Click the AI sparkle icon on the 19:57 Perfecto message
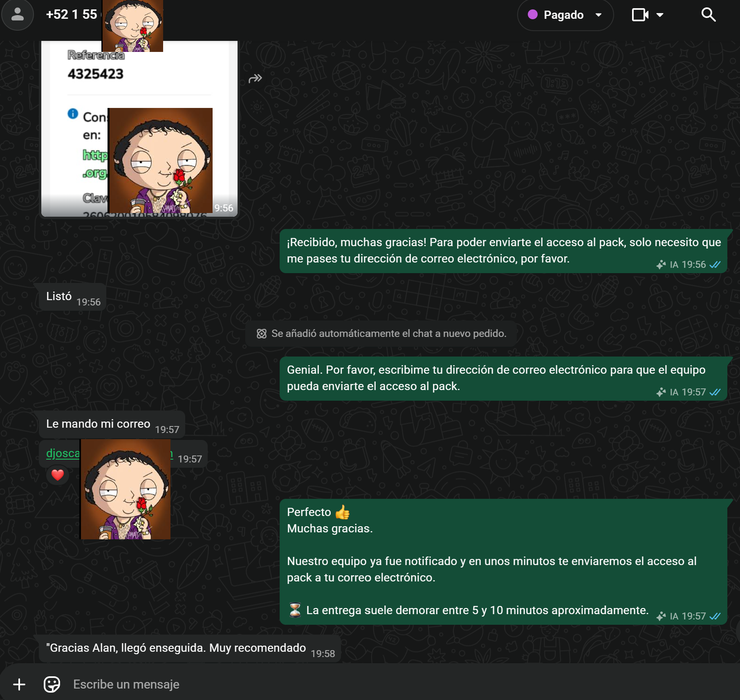The height and width of the screenshot is (700, 740). 661,616
